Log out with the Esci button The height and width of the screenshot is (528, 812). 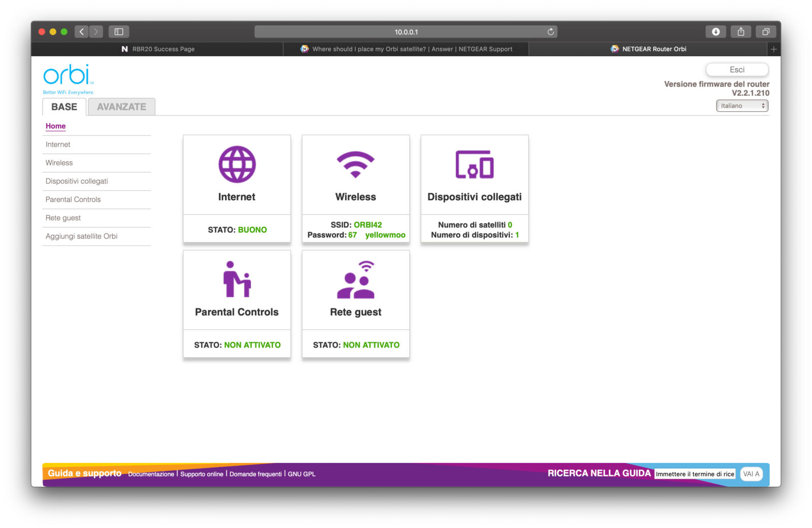pos(737,69)
